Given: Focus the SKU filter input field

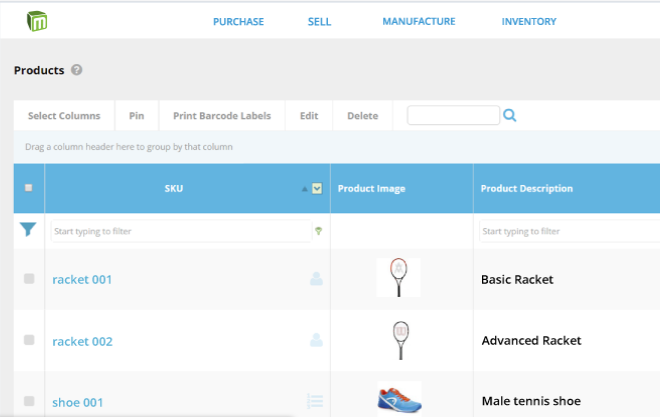Looking at the screenshot, I should click(x=181, y=231).
